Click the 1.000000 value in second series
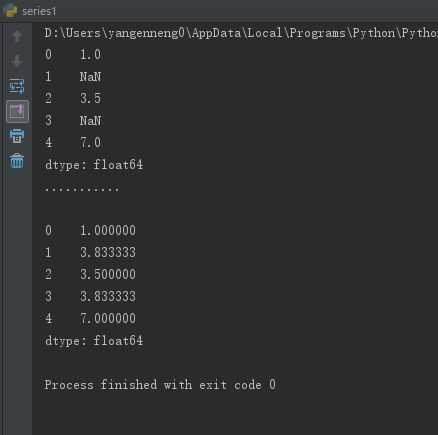438x435 pixels. pyautogui.click(x=108, y=231)
